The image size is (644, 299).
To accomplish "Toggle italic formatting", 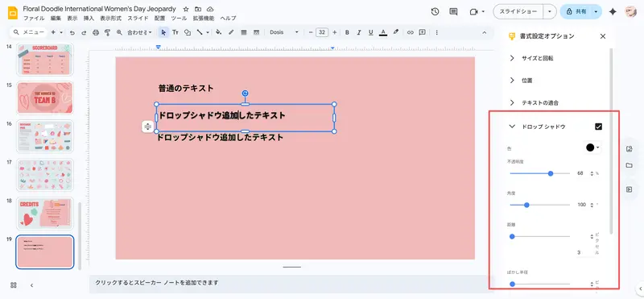I will pyautogui.click(x=359, y=32).
